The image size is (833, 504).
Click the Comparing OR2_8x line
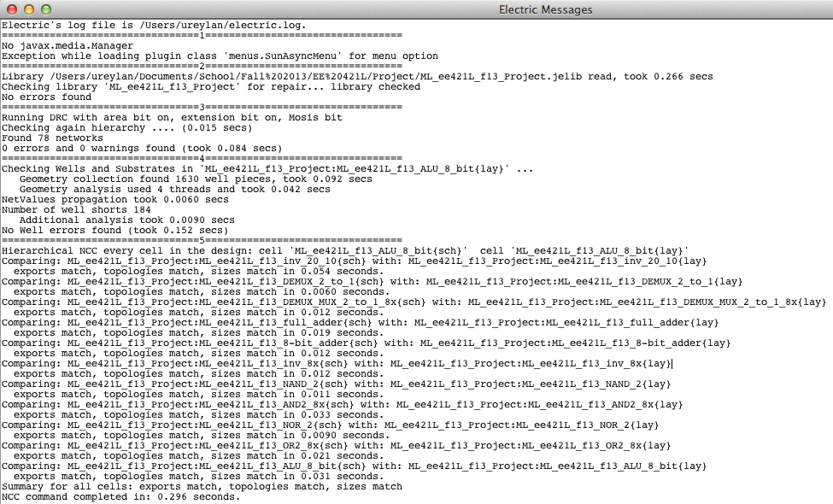tap(337, 446)
